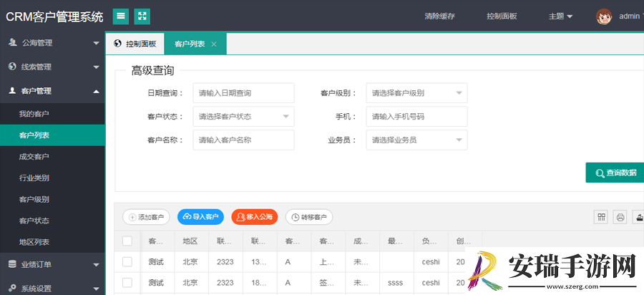
Task: Click the 日期查询 input field
Action: coord(243,93)
